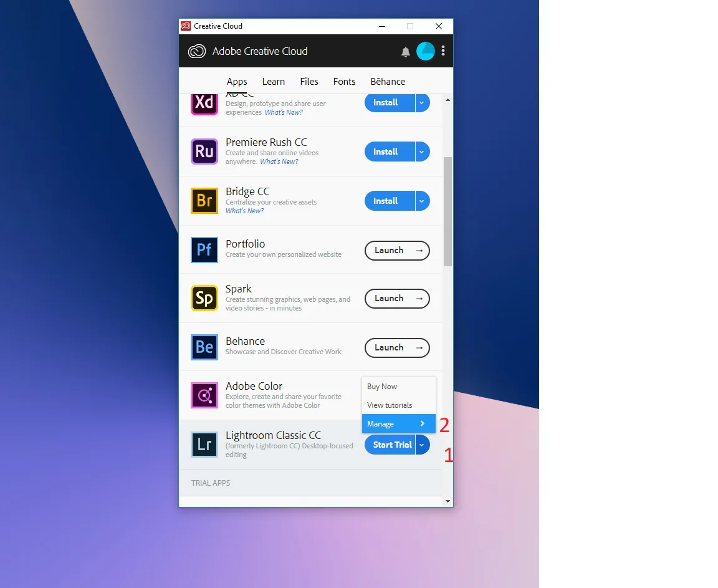Click the scrollbar up arrow
Viewport: 718px width, 588px height.
click(448, 100)
